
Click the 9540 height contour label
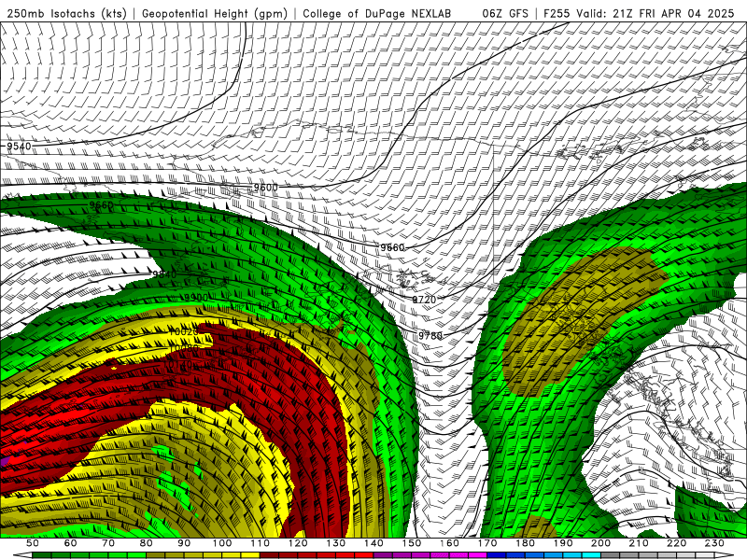(x=19, y=147)
